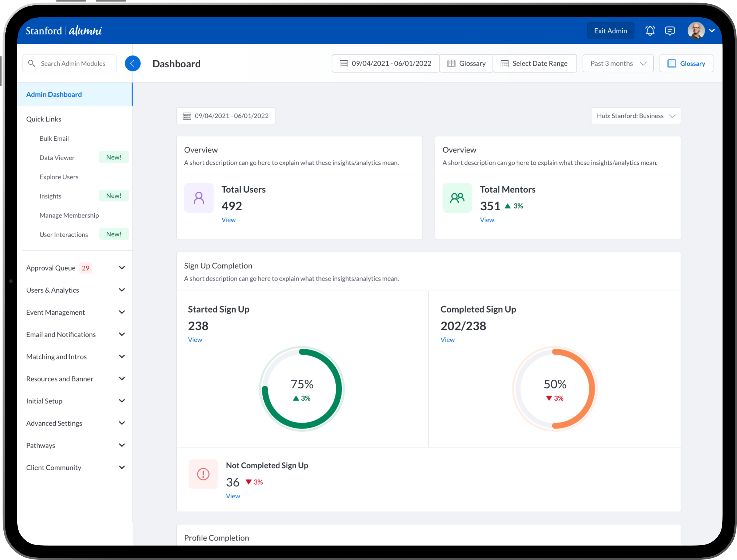The width and height of the screenshot is (737, 560).
Task: Click the blue outlined Glossary button
Action: click(686, 63)
